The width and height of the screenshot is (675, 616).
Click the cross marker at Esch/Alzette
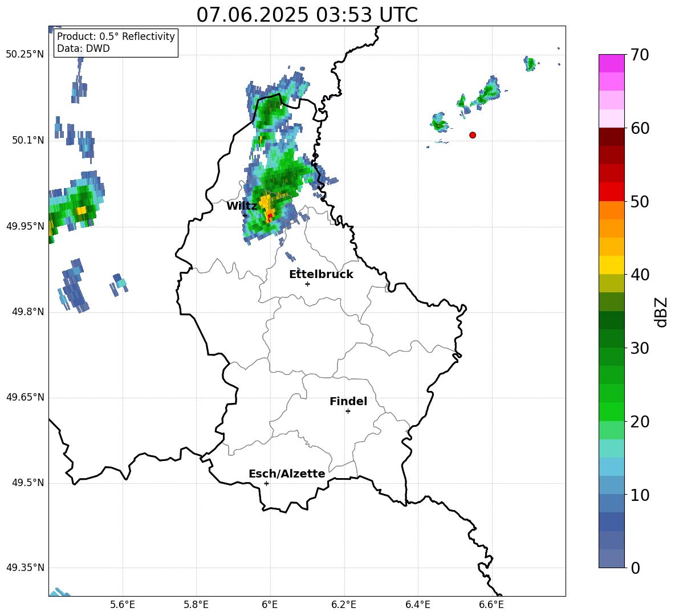point(266,483)
